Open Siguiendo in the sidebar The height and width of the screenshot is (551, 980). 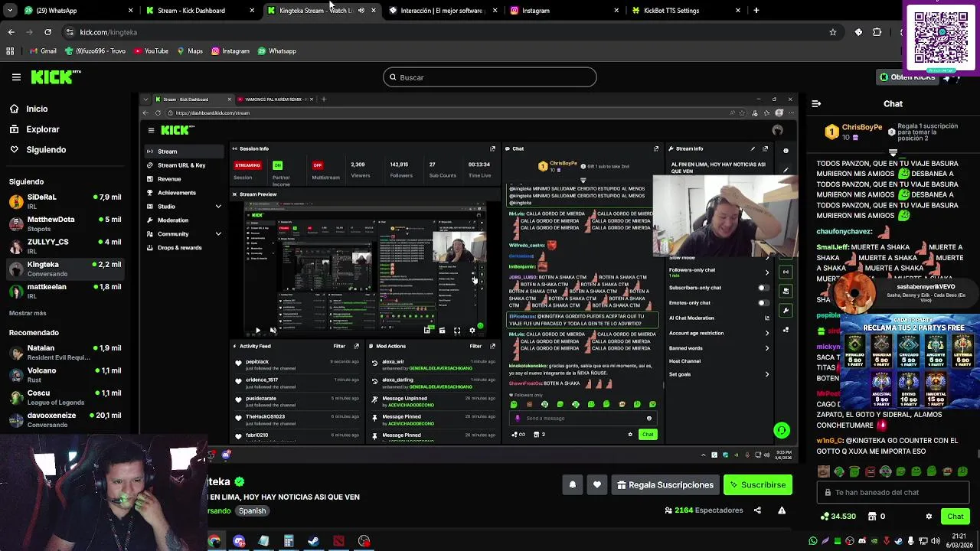(46, 149)
